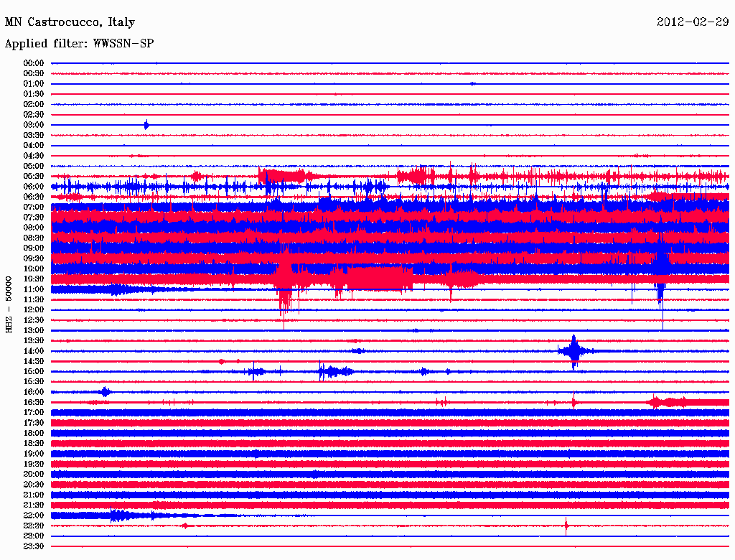Click the 05:30 time label

34,176
